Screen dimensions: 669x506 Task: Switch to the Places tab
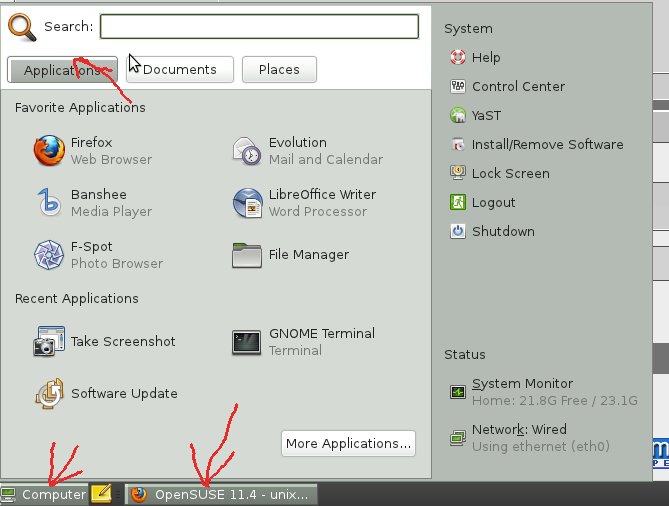[279, 70]
